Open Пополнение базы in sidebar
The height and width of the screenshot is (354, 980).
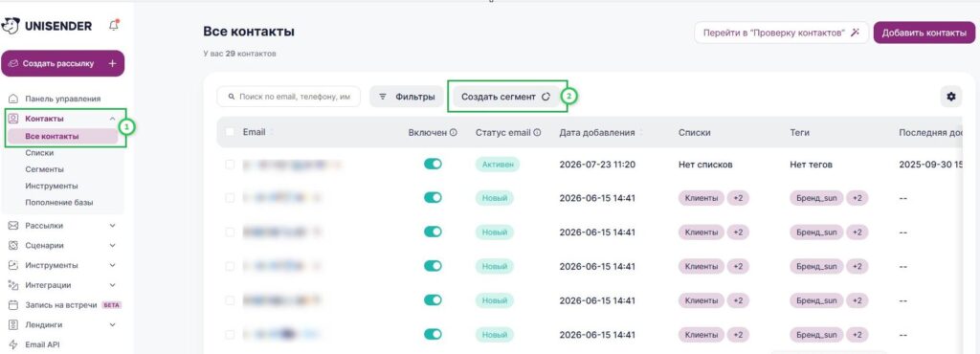click(x=59, y=202)
